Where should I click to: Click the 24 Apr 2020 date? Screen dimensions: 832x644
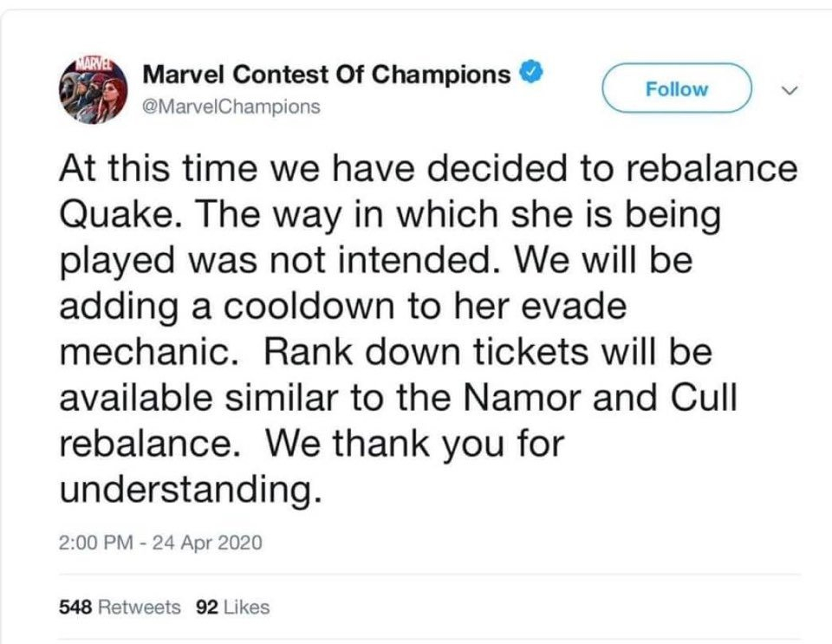207,543
